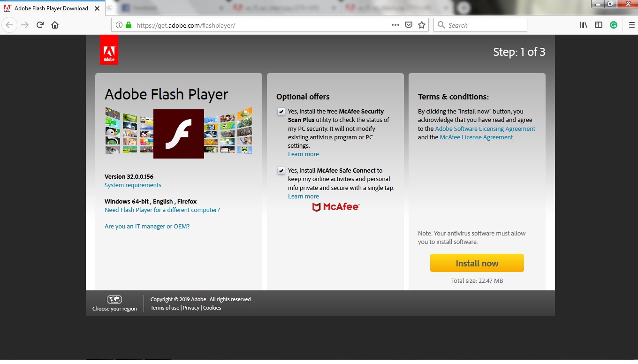638x364 pixels.
Task: Click the Install now button
Action: [x=477, y=263]
